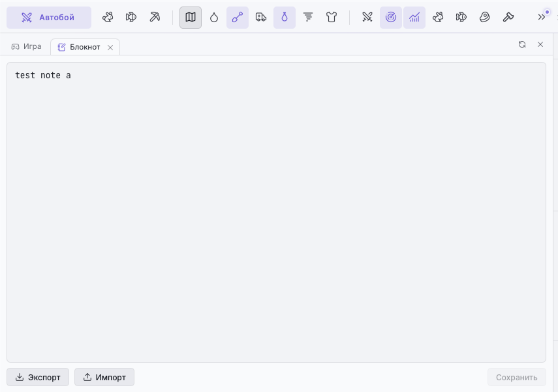Click the water droplet icon
The width and height of the screenshot is (558, 392).
(x=214, y=18)
